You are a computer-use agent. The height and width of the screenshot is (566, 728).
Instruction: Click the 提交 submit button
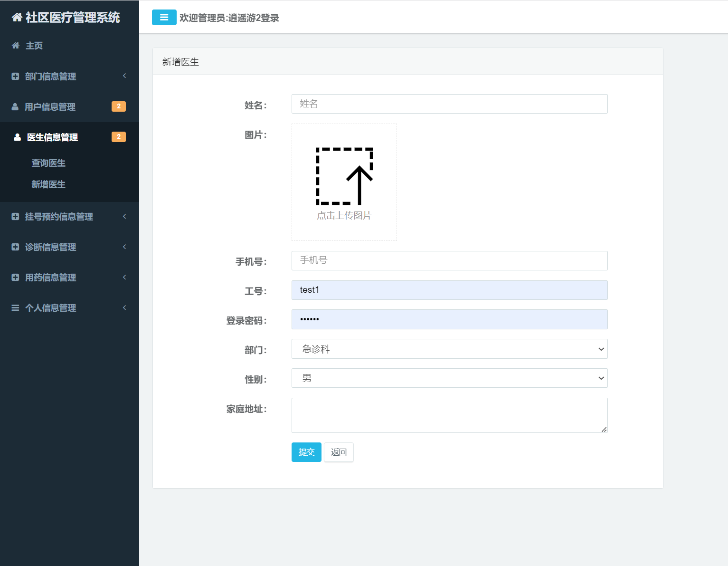306,452
